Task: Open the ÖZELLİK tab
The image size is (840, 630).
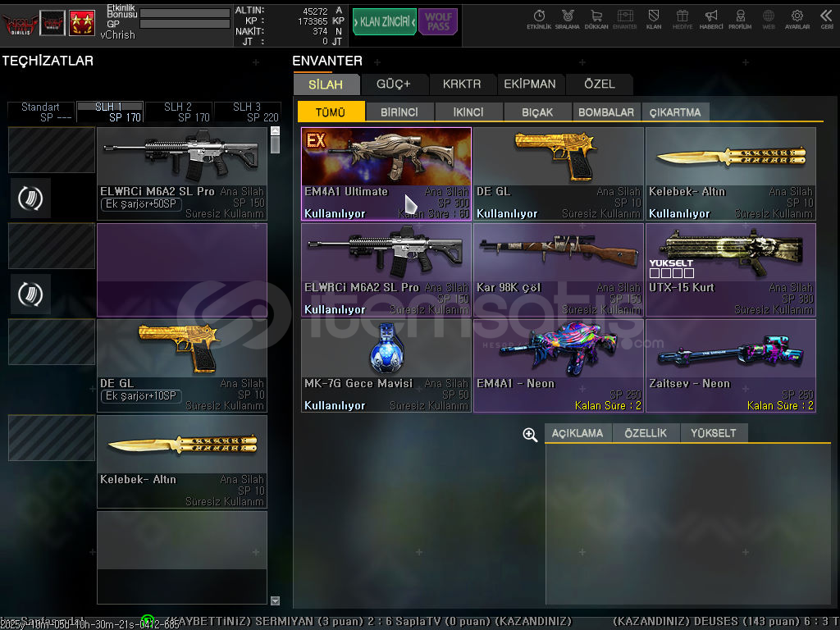Action: (x=646, y=433)
